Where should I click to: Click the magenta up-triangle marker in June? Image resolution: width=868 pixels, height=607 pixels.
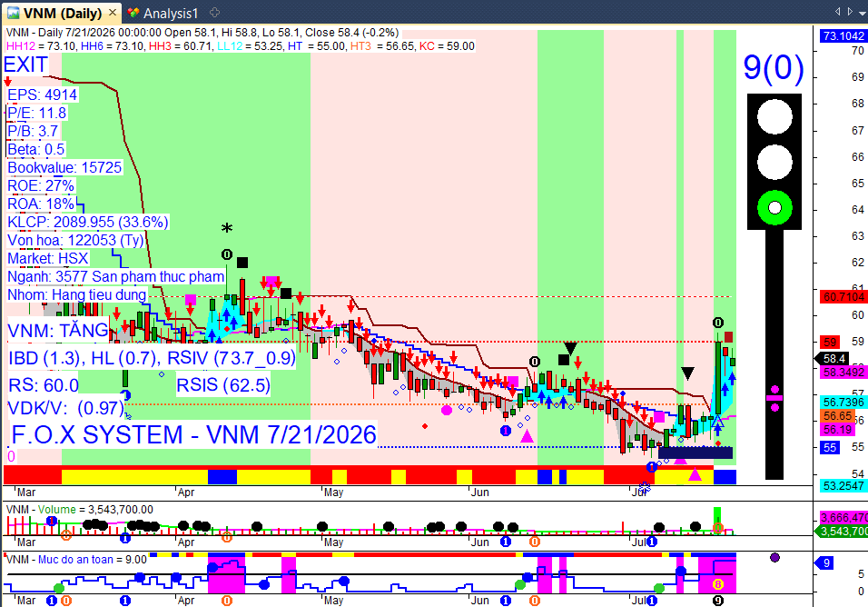point(527,436)
